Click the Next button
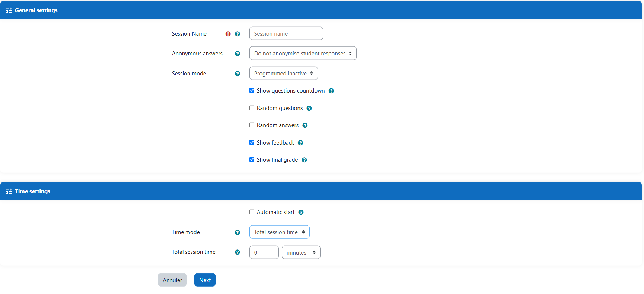Viewport: 644px width, 294px height. [x=205, y=280]
